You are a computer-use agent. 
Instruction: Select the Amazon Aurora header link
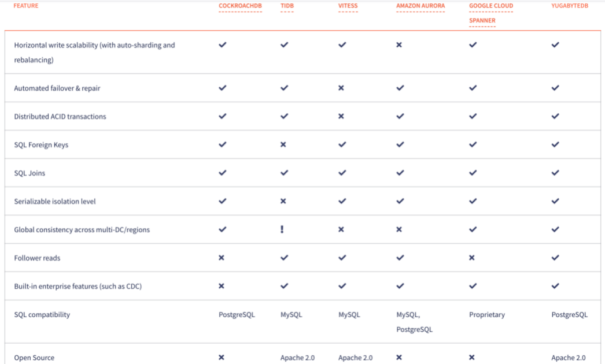(x=420, y=6)
